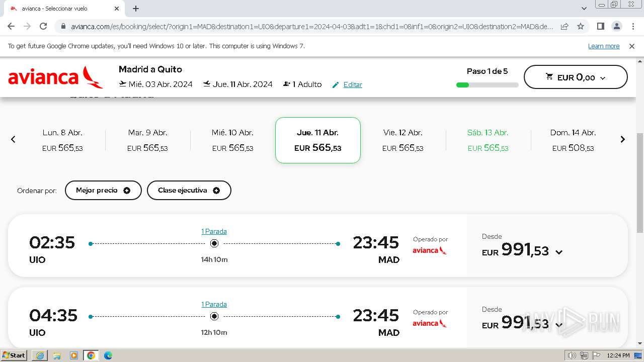Viewport: 644px width, 362px height.
Task: Select the Vie. 12 Abr. date tab
Action: 403,140
